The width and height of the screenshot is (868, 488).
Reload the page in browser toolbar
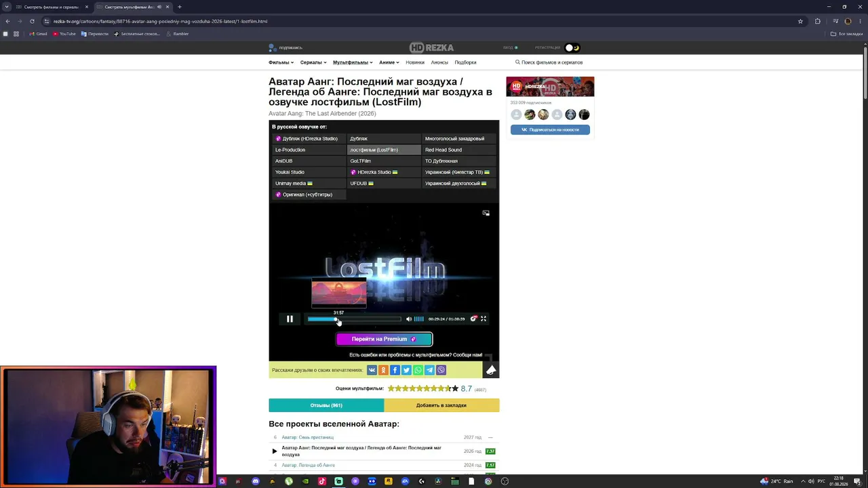32,21
